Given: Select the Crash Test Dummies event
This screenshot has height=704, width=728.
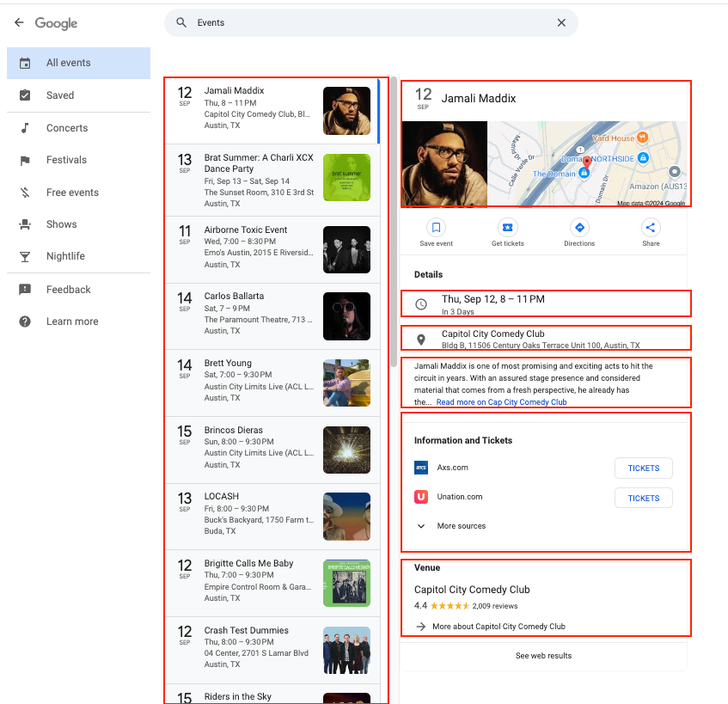Looking at the screenshot, I should tap(272, 650).
